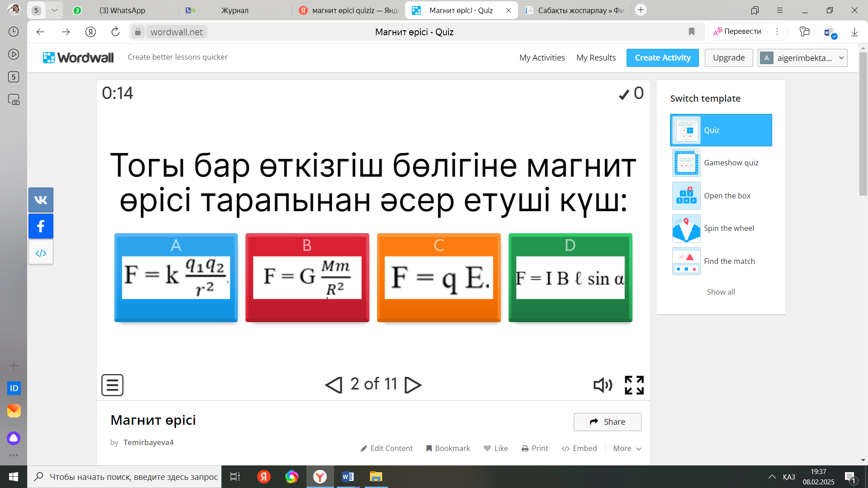Open My Activities menu item
This screenshot has width=868, height=488.
[542, 58]
